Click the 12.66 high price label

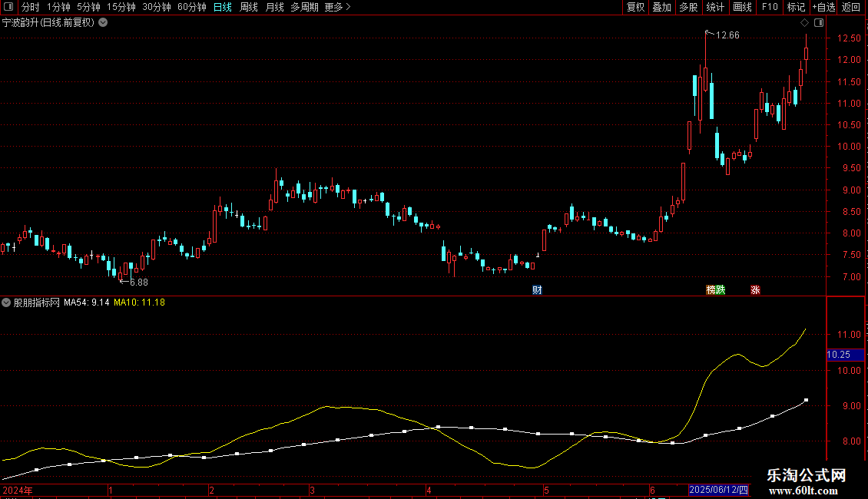[x=727, y=35]
